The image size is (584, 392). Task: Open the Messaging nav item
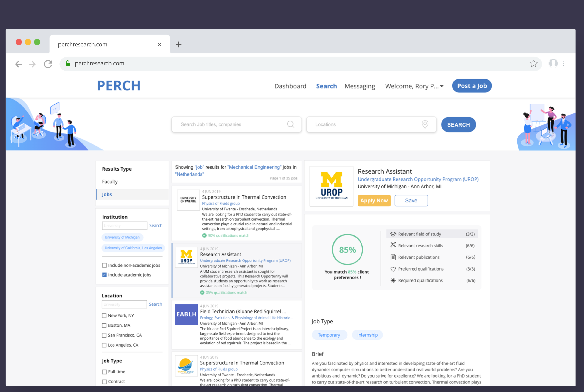tap(360, 86)
